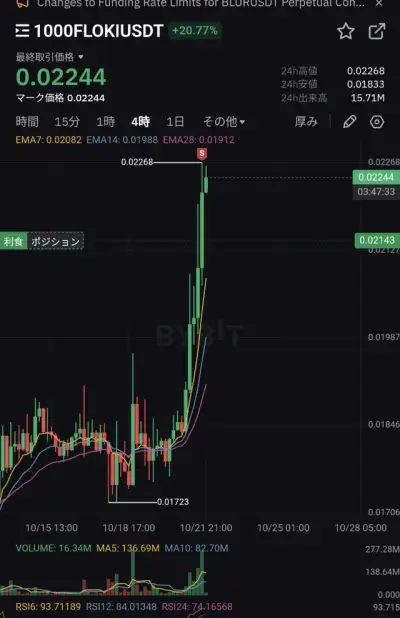Dismiss the funding rate announcement banner

tap(379, 4)
